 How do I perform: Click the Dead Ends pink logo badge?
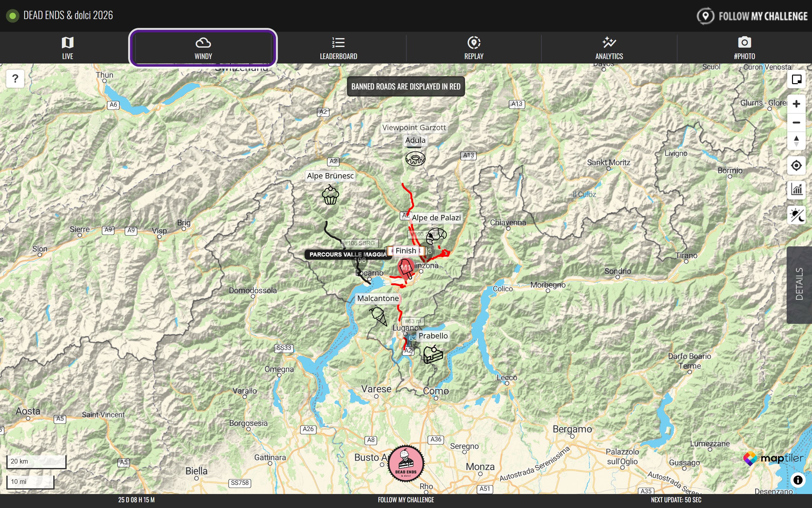coord(406,464)
